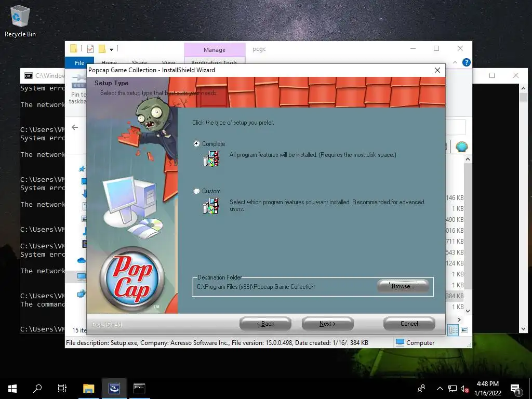Click the Network icon in Explorer sidebar
532x399 pixels.
(82, 294)
